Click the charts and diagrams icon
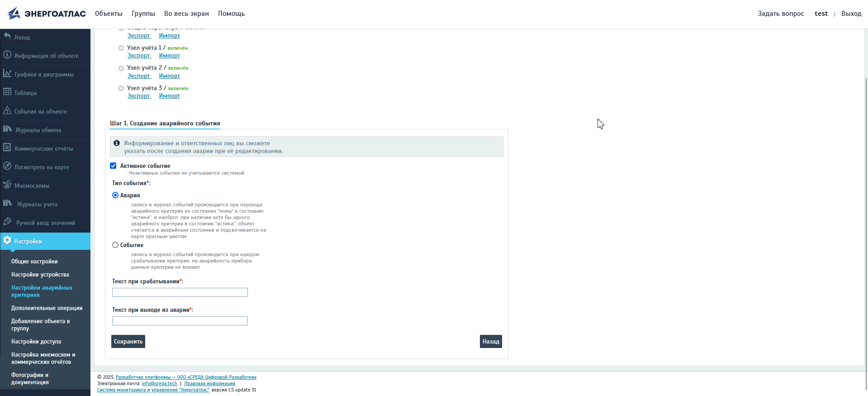 point(7,73)
